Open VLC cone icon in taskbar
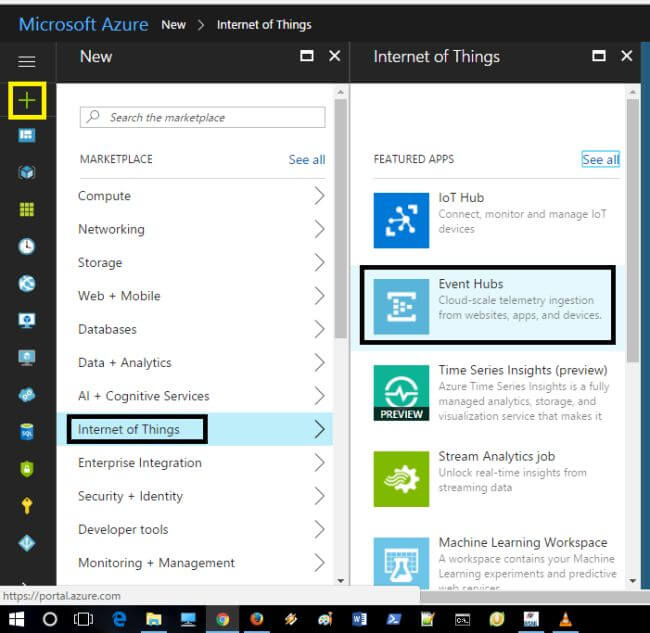Viewport: 650px width, 633px height. (565, 619)
